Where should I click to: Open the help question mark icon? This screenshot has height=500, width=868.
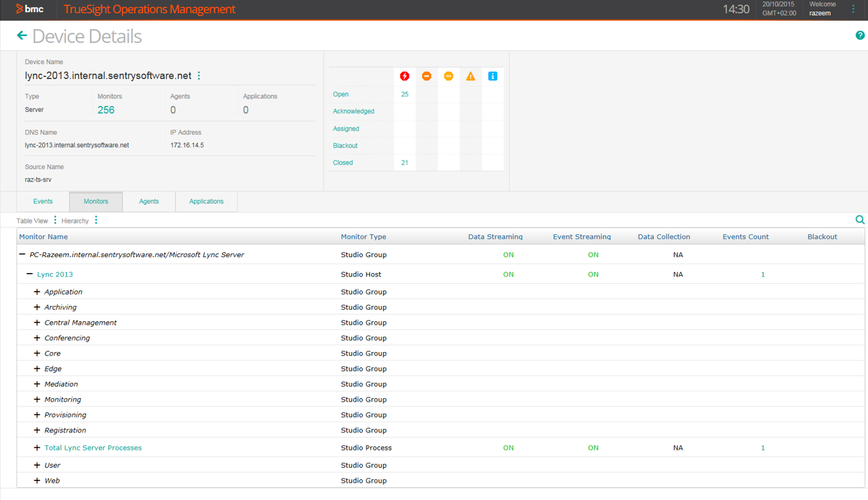click(860, 35)
